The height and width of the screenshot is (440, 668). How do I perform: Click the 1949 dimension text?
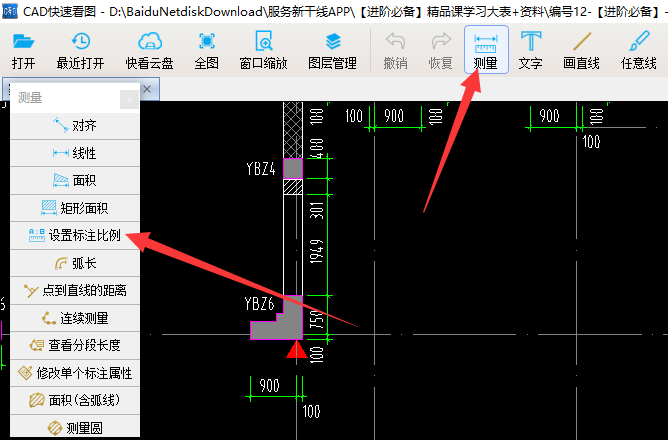pos(317,251)
